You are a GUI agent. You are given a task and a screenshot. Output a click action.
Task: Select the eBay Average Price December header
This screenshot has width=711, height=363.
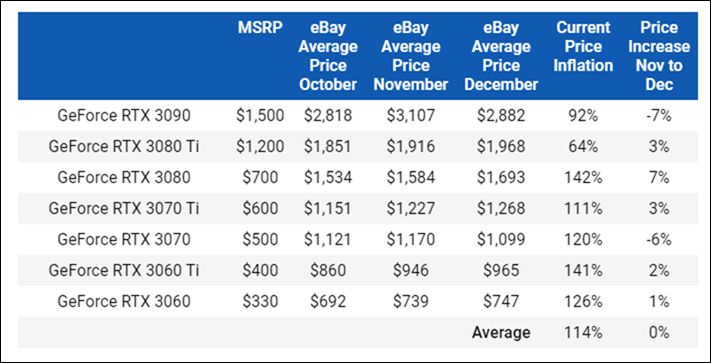click(501, 56)
